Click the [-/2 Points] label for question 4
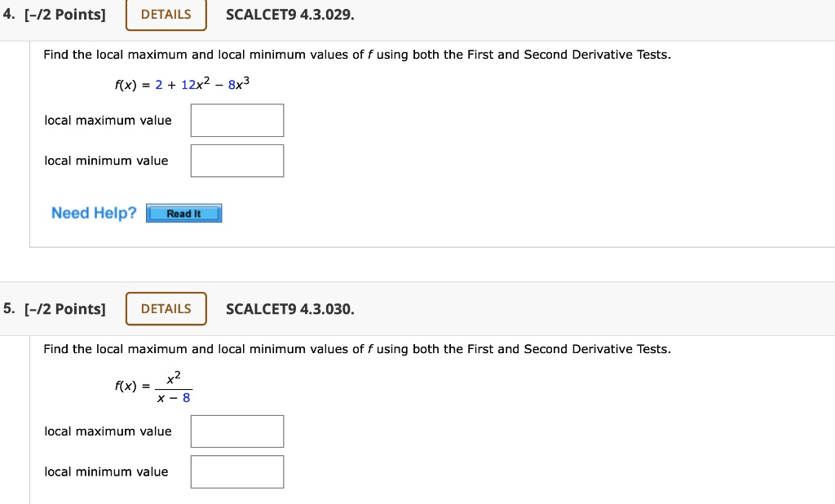 tap(64, 14)
